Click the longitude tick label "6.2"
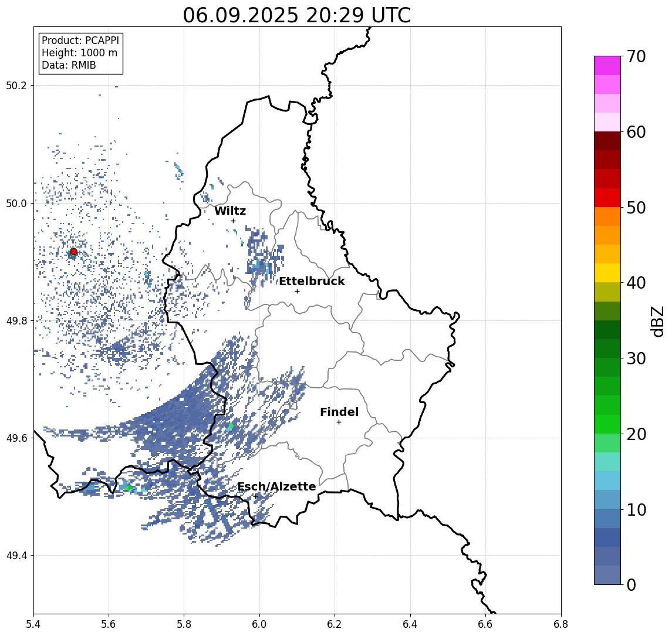Image resolution: width=672 pixels, height=636 pixels. (335, 624)
